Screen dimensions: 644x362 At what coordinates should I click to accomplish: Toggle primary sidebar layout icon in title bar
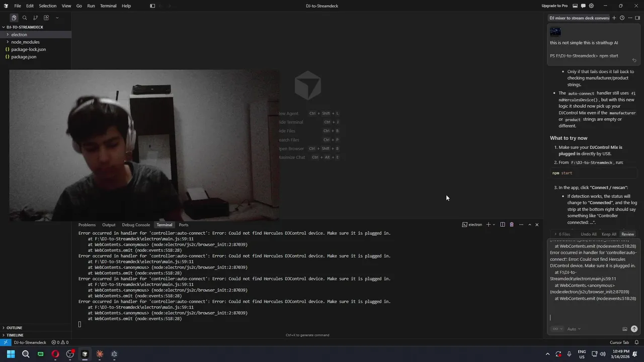[x=152, y=6]
